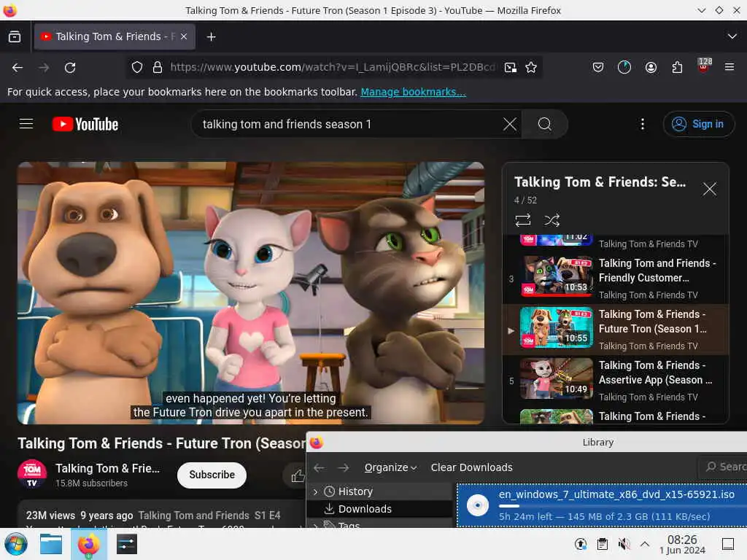Click the Sign in button

point(698,124)
